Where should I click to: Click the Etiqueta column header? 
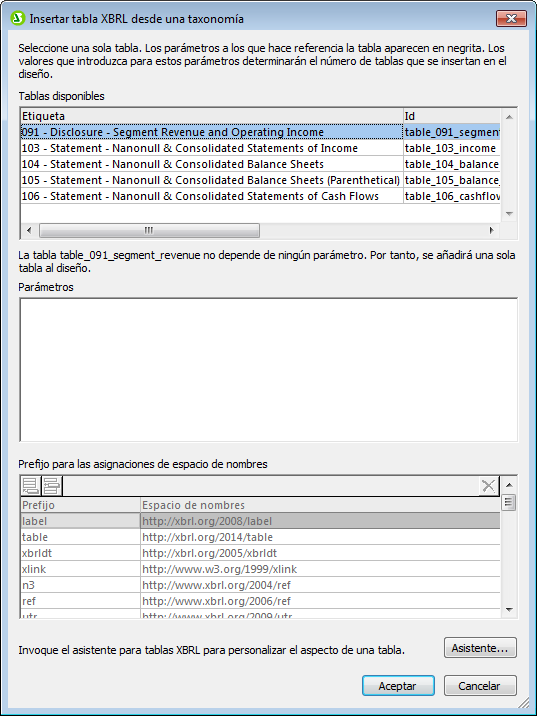[x=212, y=116]
